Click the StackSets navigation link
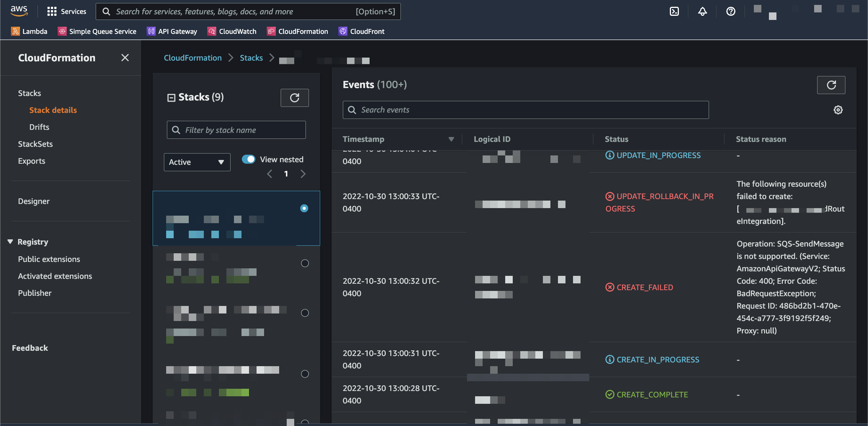The width and height of the screenshot is (868, 426). pyautogui.click(x=35, y=144)
